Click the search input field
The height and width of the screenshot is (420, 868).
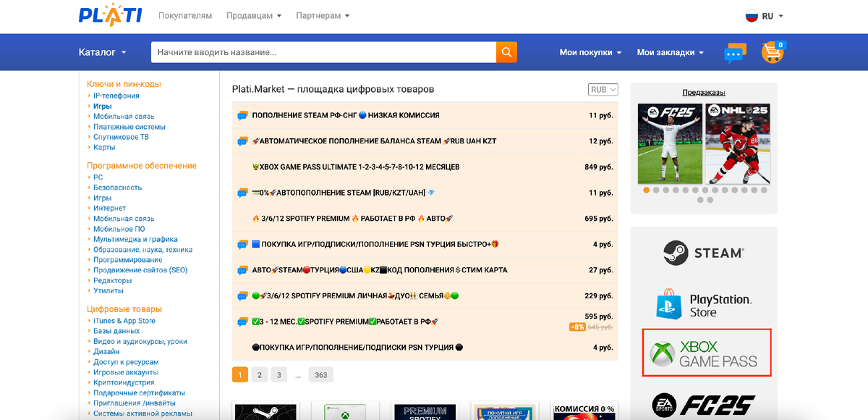[323, 52]
